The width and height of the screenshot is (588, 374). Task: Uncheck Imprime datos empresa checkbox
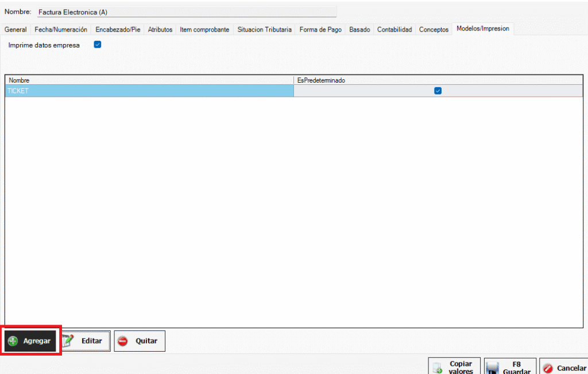click(97, 45)
